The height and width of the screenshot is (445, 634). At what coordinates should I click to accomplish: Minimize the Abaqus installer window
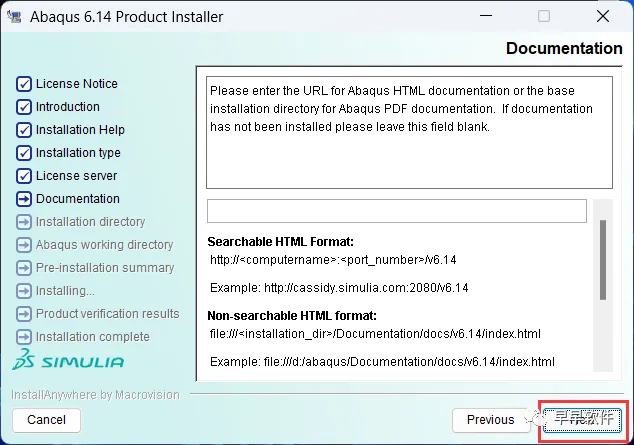point(486,16)
